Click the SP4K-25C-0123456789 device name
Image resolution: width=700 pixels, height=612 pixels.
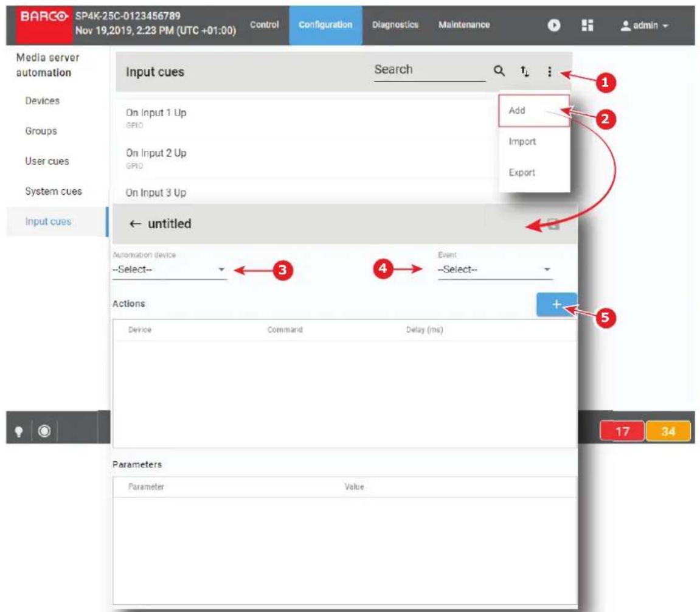pos(128,16)
